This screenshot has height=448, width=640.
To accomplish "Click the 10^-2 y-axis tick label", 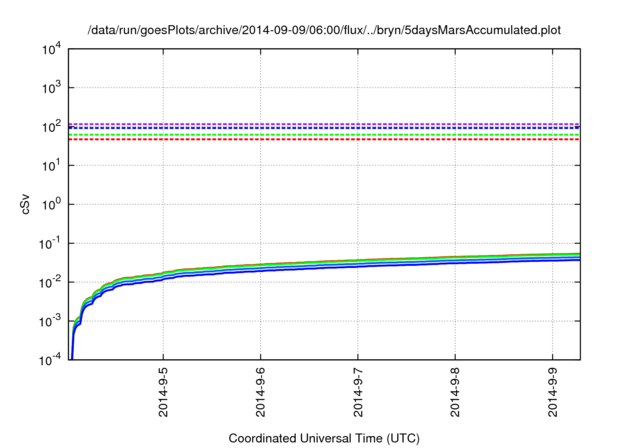I will pos(50,282).
